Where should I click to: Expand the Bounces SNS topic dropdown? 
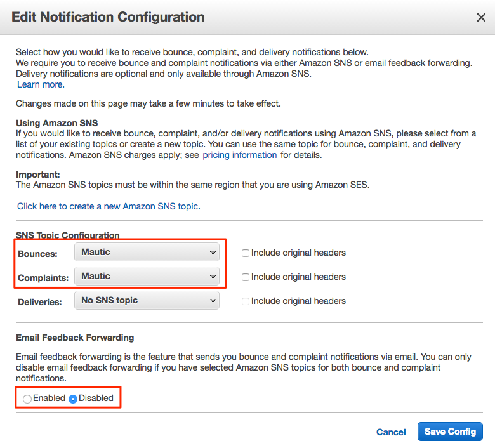[x=147, y=253]
